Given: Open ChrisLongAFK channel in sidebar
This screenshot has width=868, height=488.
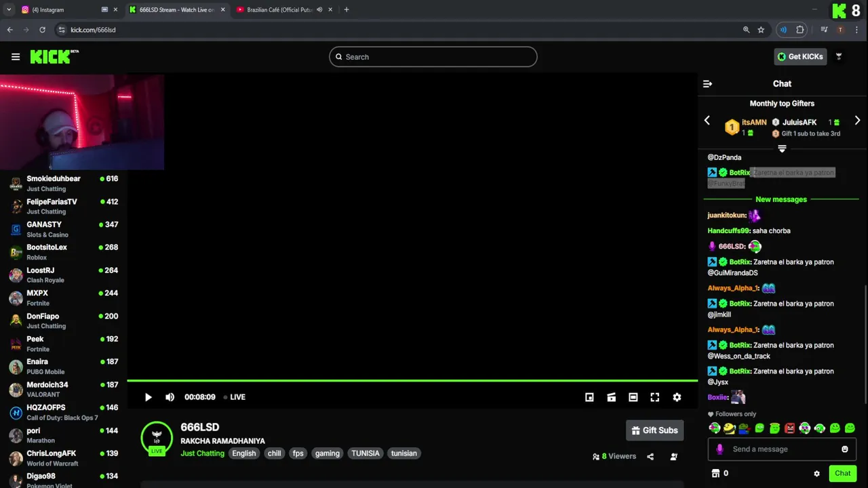Looking at the screenshot, I should (64, 458).
